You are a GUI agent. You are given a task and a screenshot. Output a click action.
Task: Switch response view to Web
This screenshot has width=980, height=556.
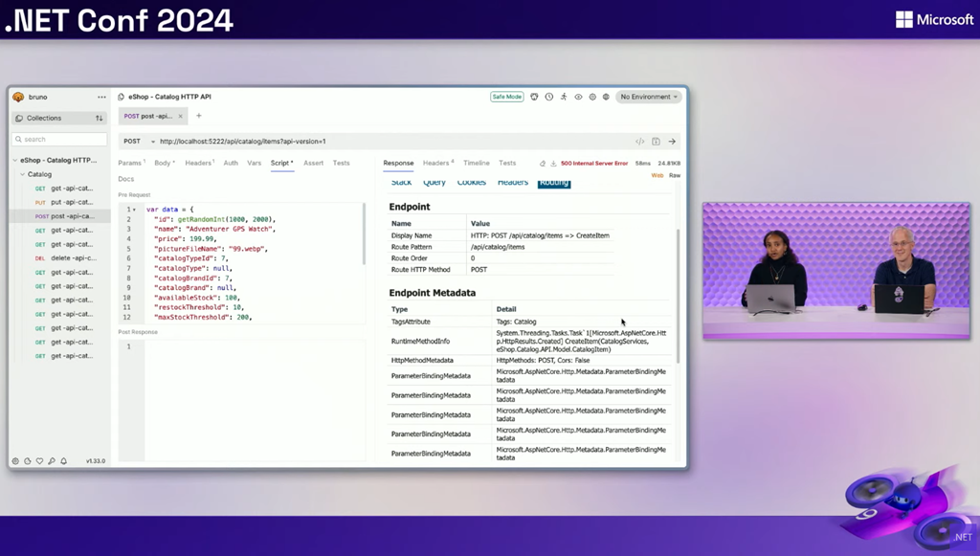coord(657,175)
